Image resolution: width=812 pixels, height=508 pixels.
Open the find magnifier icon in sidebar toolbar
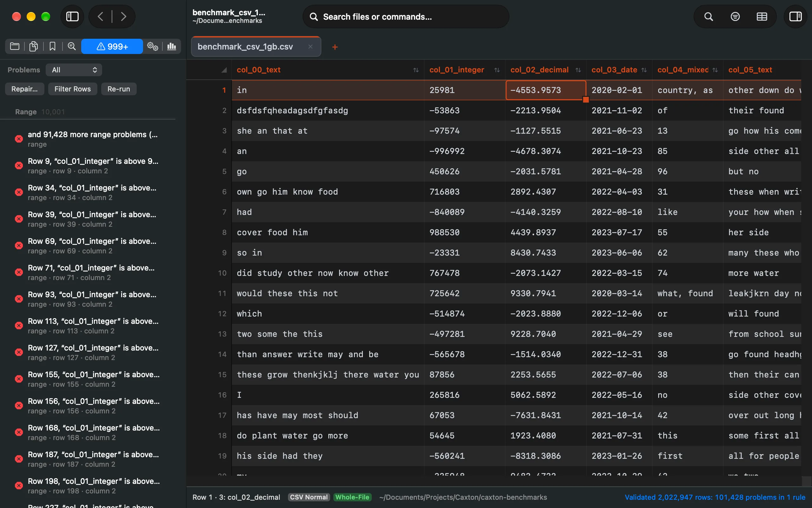[x=72, y=46]
